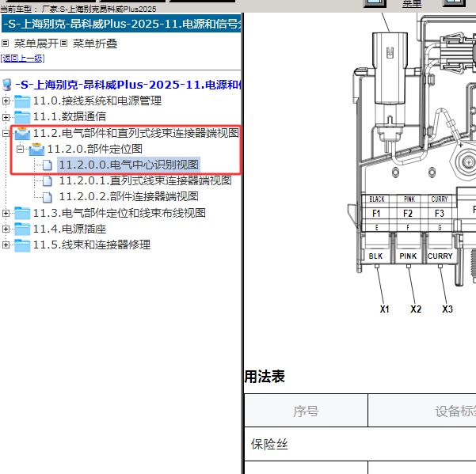Viewport: 476px width, 474px height.
Task: Click connector label X2 in the diagram
Action: pos(416,309)
